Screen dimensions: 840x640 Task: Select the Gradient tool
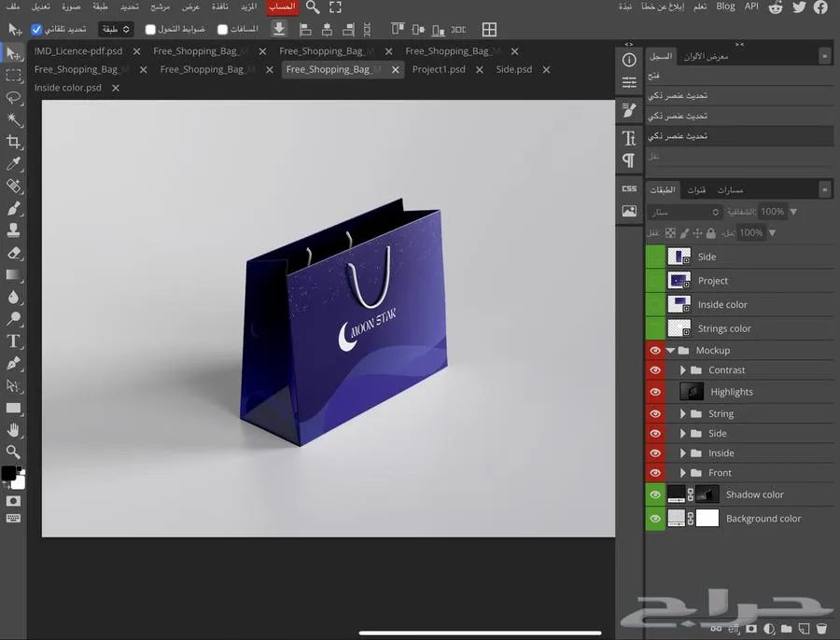tap(13, 274)
